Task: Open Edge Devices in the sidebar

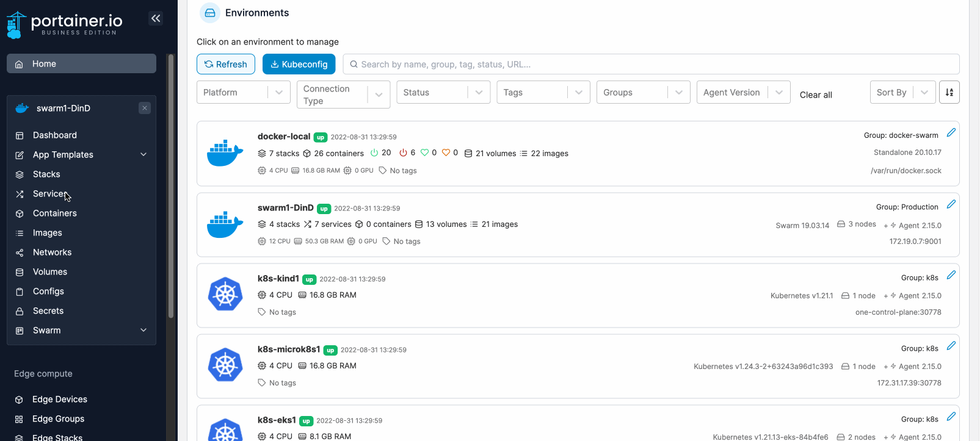Action: [60, 399]
